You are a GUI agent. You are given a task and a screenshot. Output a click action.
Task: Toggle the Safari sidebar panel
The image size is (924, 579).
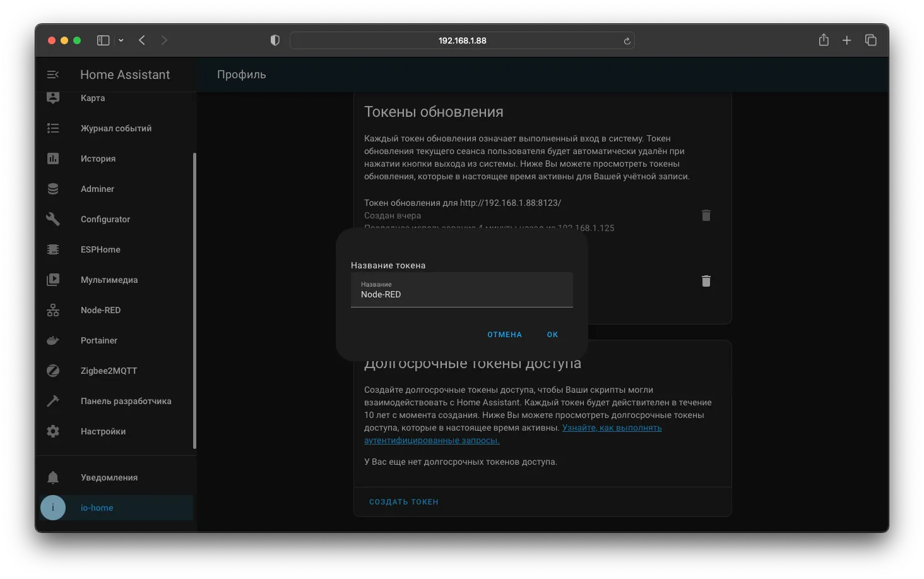tap(103, 40)
